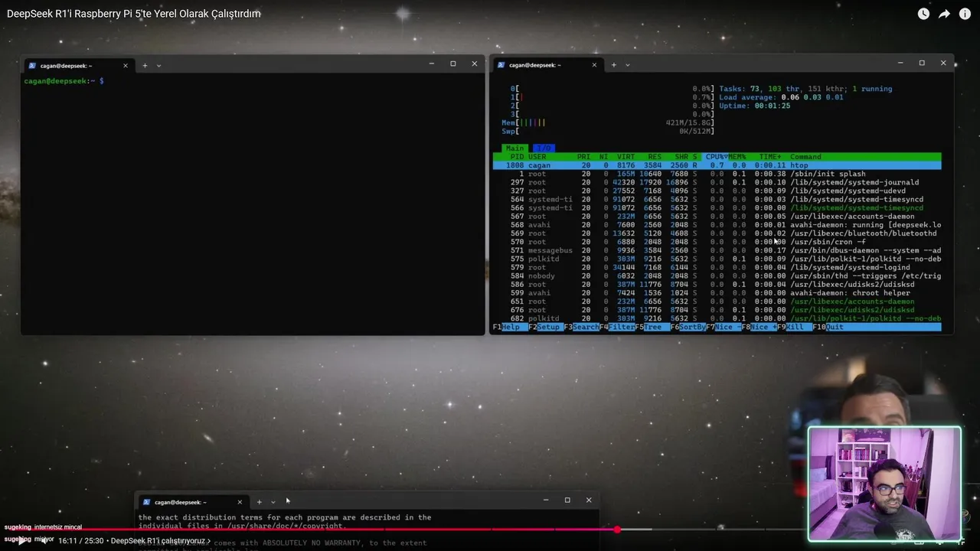Switch to htop's I/O tab

[x=543, y=148]
